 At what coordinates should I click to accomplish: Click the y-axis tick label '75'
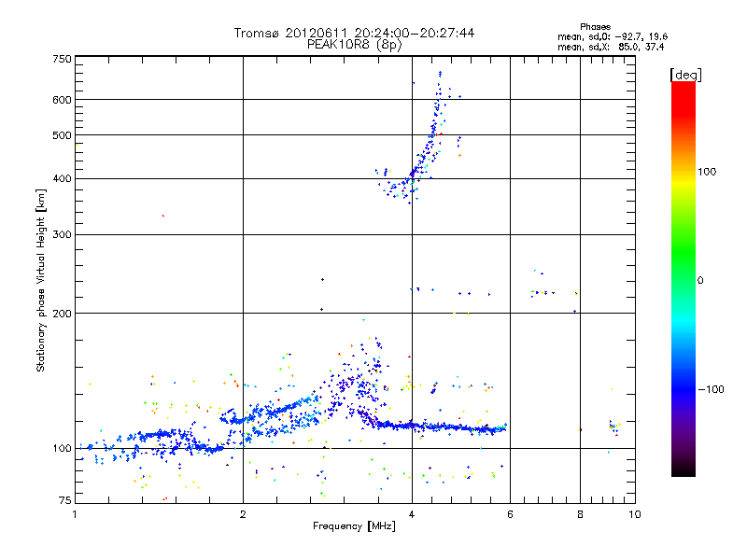[x=65, y=500]
